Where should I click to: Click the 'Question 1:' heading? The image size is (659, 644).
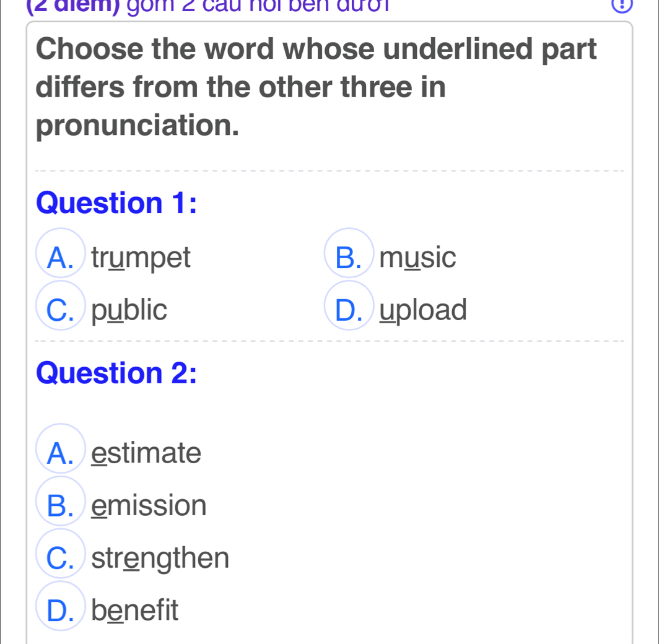(116, 204)
